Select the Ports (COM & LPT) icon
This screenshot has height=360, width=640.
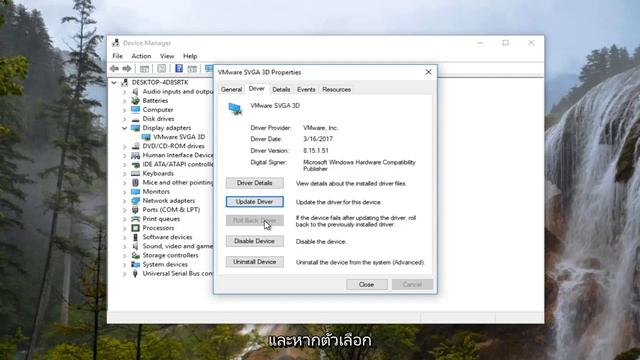tap(136, 210)
